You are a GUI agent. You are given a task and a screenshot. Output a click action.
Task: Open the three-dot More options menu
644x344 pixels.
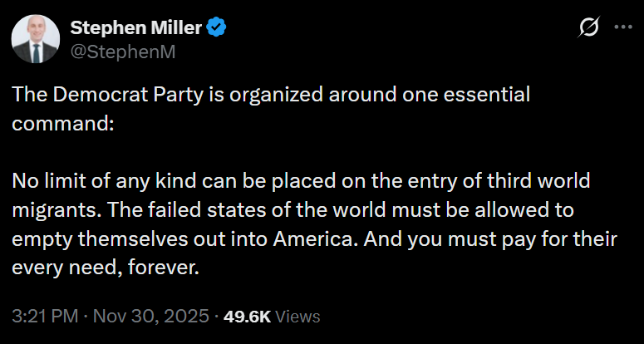(x=622, y=27)
